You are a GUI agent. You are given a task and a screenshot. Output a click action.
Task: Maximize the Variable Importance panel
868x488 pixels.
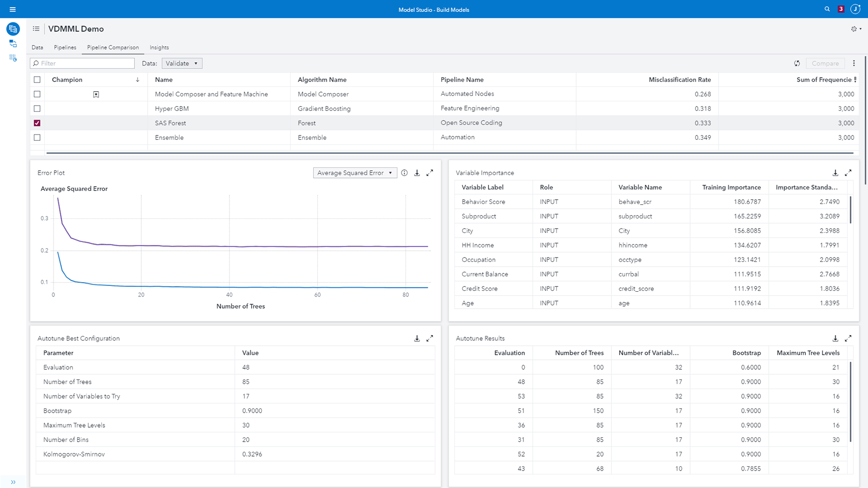click(848, 173)
